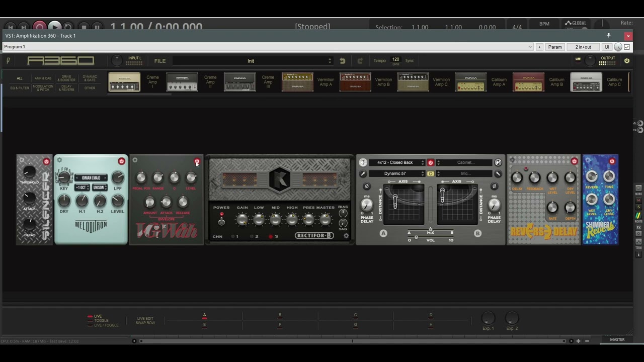Image resolution: width=644 pixels, height=362 pixels.
Task: Select DRIVE & BOOSTER category
Action: point(66,78)
